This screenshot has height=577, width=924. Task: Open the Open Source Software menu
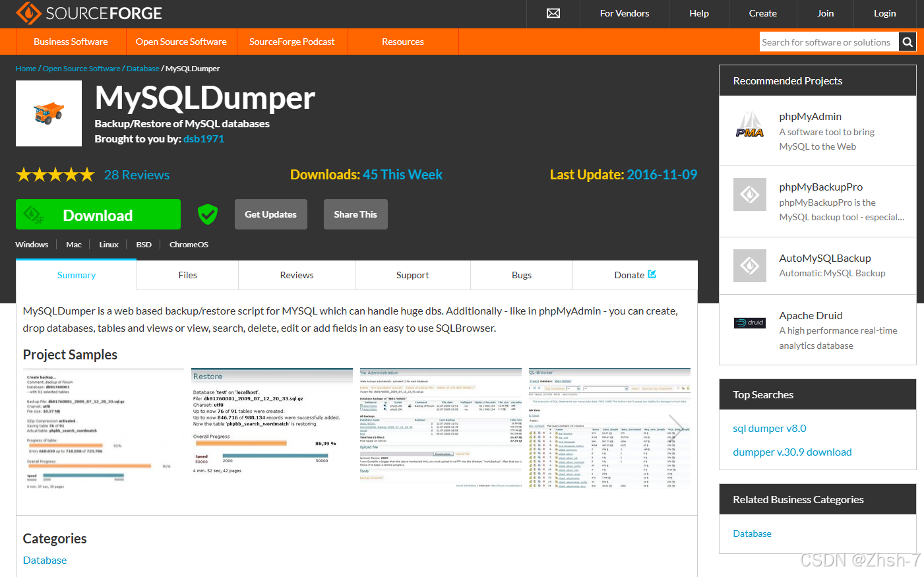pos(181,42)
